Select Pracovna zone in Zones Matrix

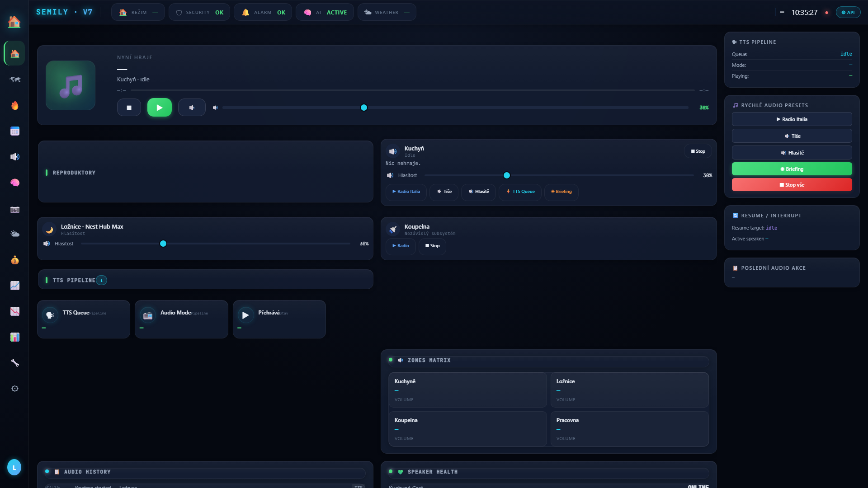(x=629, y=429)
